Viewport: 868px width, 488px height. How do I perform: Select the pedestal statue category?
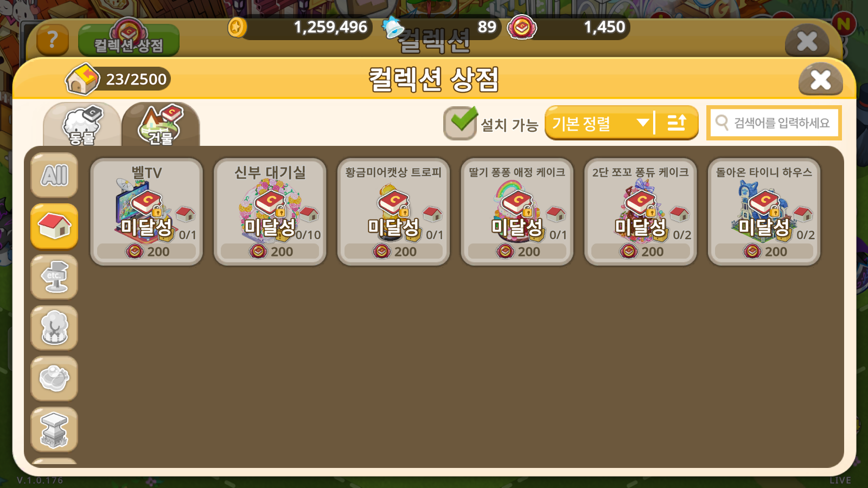coord(54,429)
